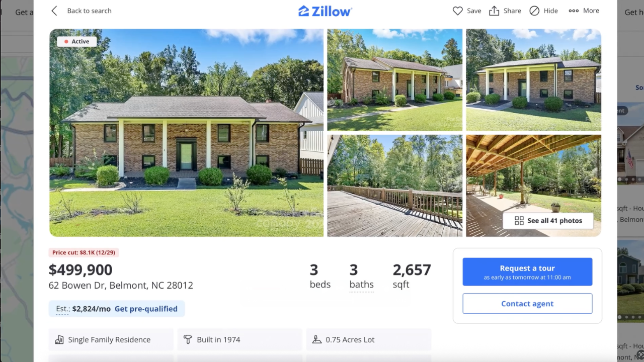The width and height of the screenshot is (644, 362).
Task: Click the 0.75 Acres Lot icon
Action: [316, 340]
